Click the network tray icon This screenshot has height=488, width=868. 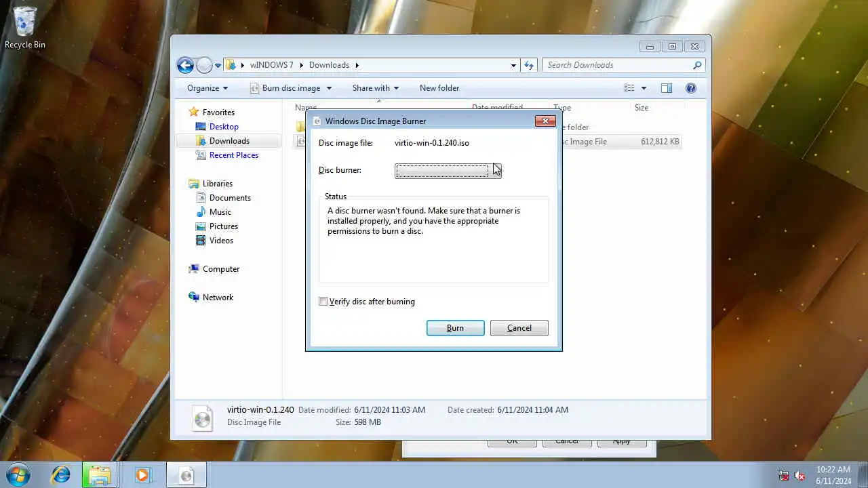tap(783, 476)
